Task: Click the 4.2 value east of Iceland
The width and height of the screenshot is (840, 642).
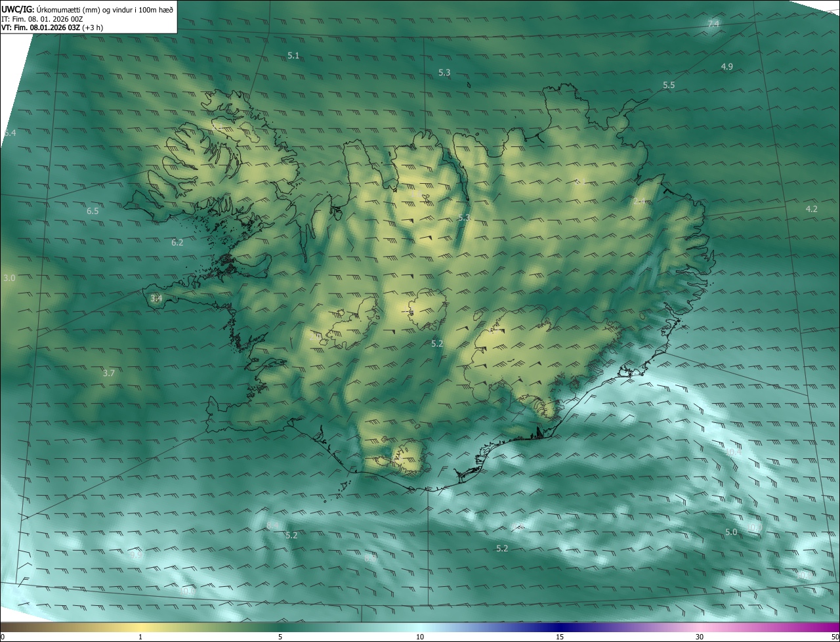Action: point(812,209)
